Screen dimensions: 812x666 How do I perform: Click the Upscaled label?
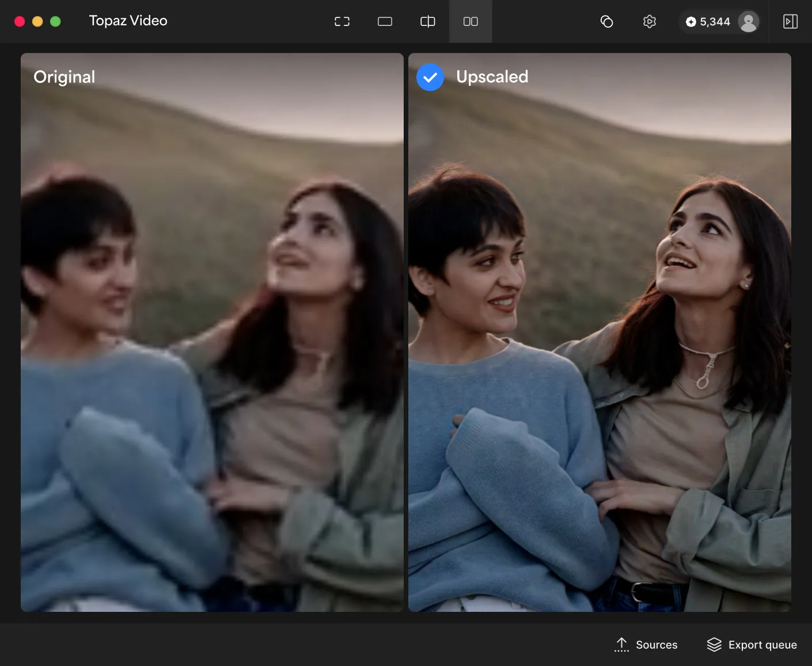[x=492, y=77]
